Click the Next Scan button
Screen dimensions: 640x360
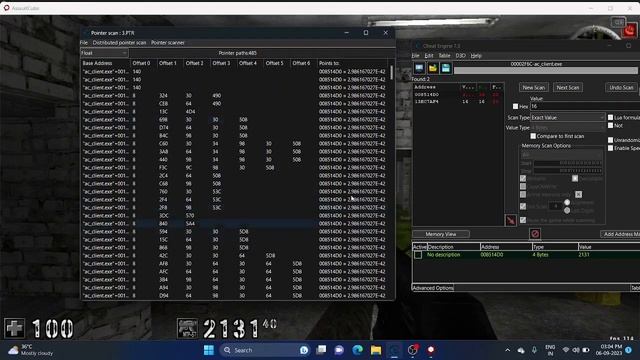pyautogui.click(x=568, y=87)
